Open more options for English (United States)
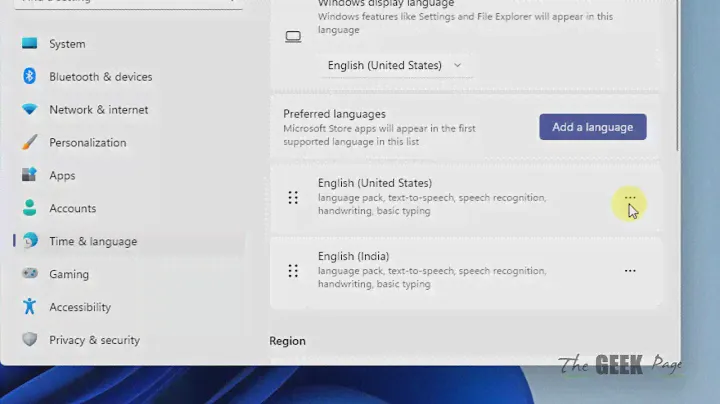 (x=630, y=198)
